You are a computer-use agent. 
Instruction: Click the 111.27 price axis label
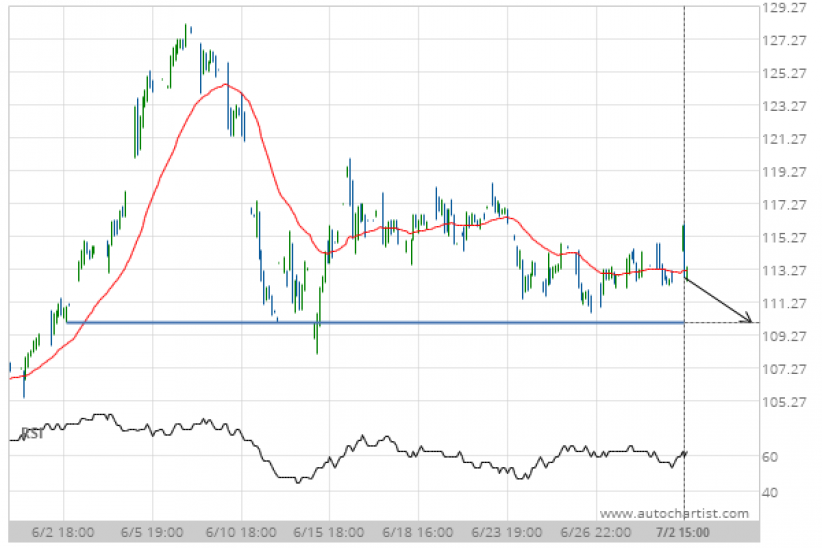pyautogui.click(x=784, y=304)
